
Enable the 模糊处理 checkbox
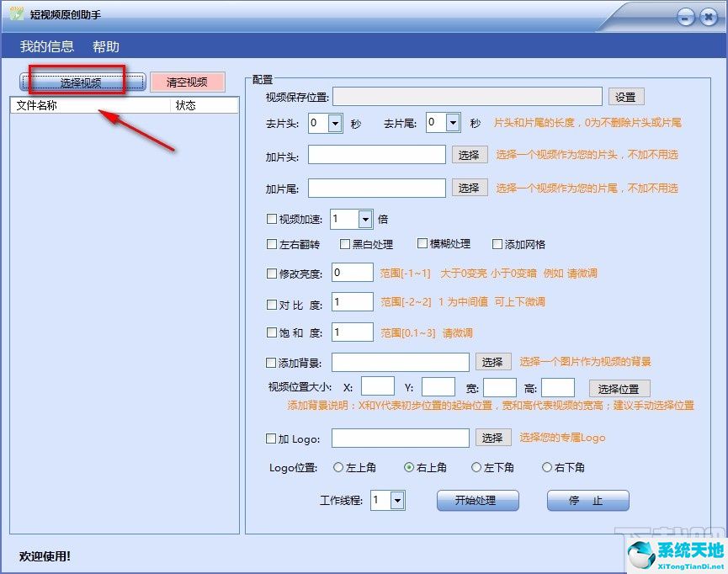tap(422, 243)
